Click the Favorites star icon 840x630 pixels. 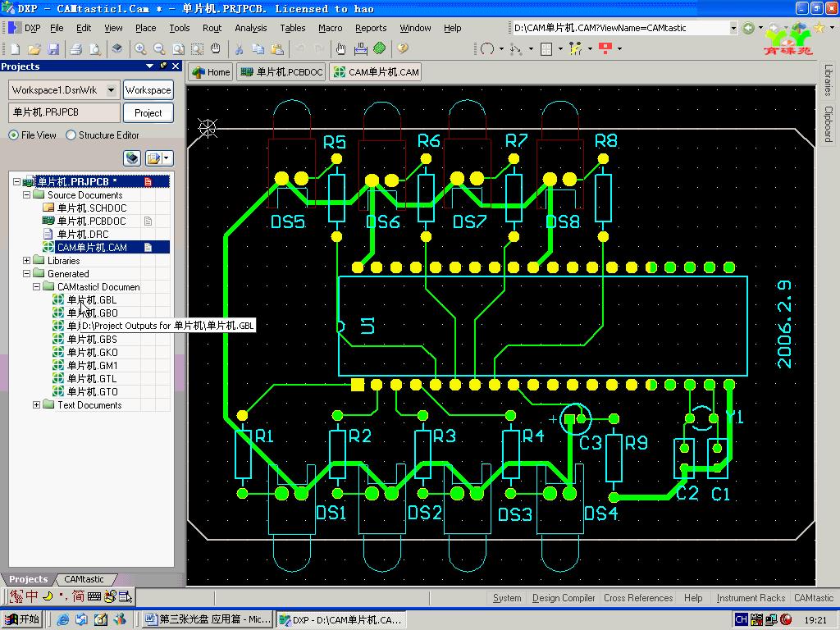(x=819, y=27)
